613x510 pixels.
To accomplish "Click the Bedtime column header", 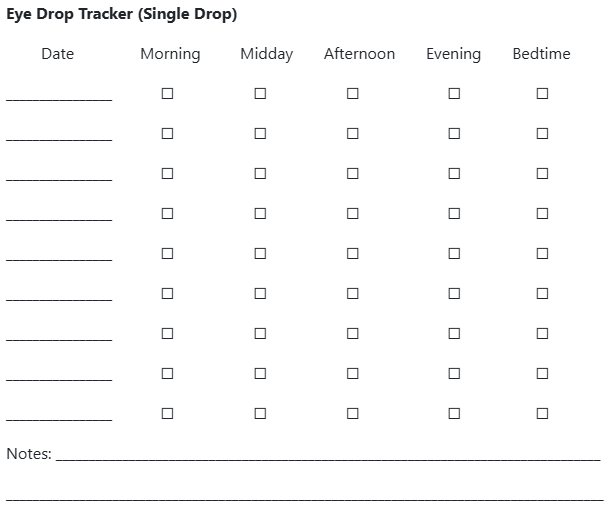I will pyautogui.click(x=541, y=54).
